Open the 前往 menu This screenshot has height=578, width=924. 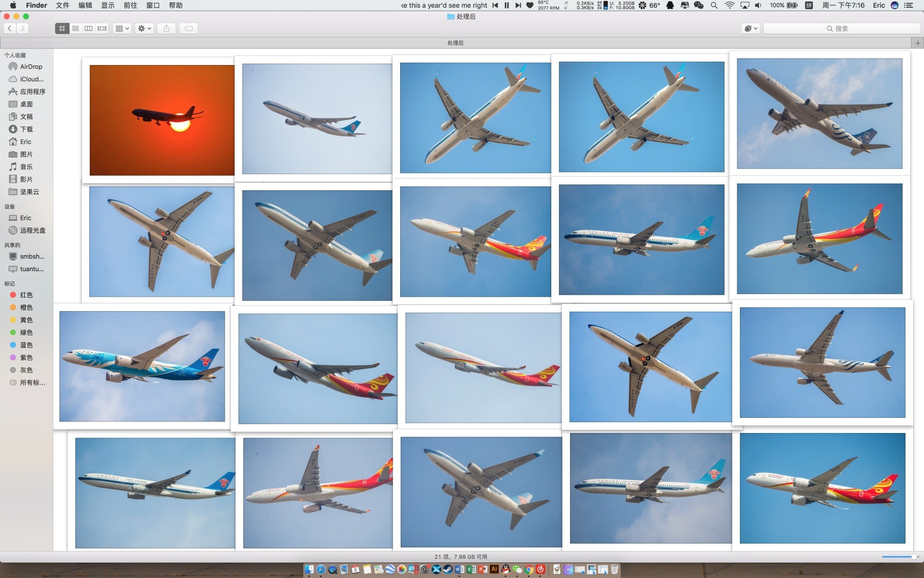130,5
